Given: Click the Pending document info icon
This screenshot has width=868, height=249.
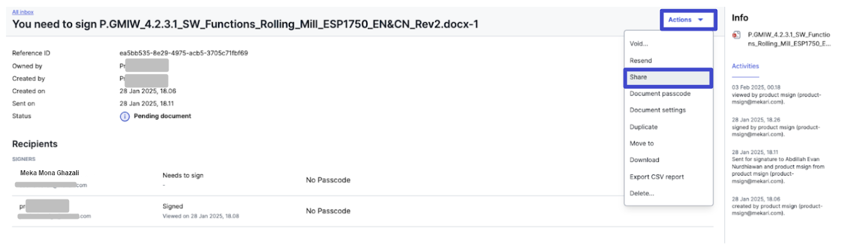Looking at the screenshot, I should 125,117.
